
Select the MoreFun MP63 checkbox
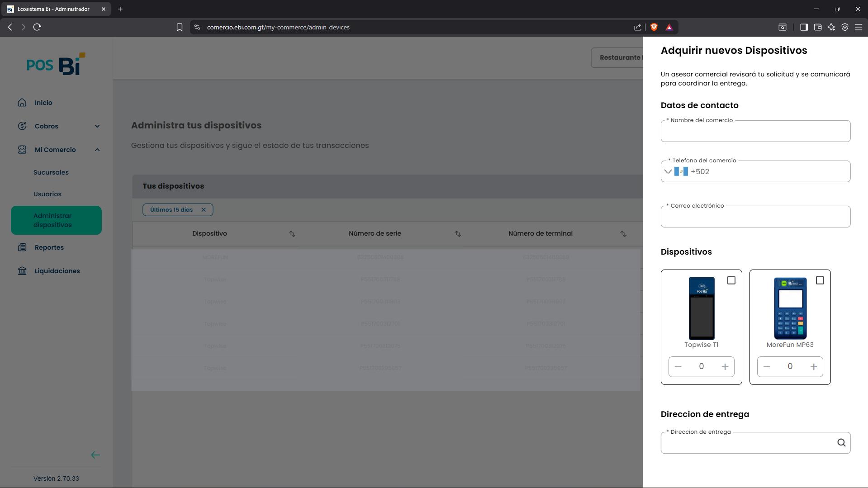[x=820, y=280]
